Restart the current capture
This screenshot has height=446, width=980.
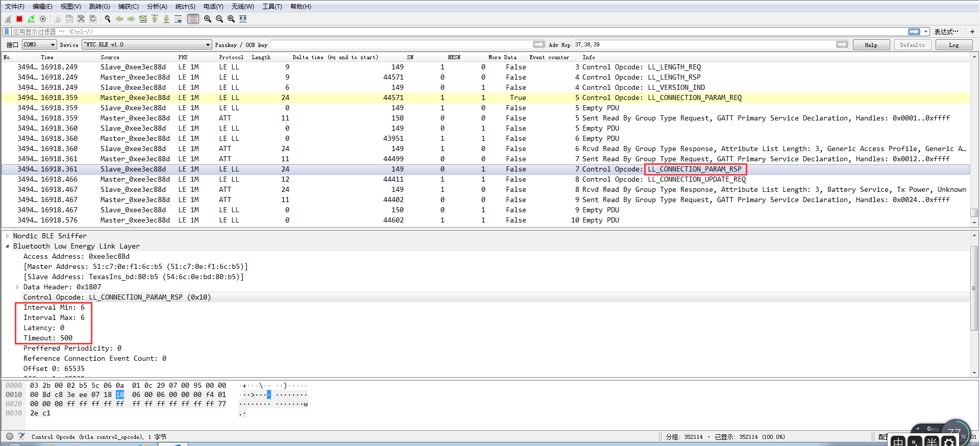coord(31,19)
